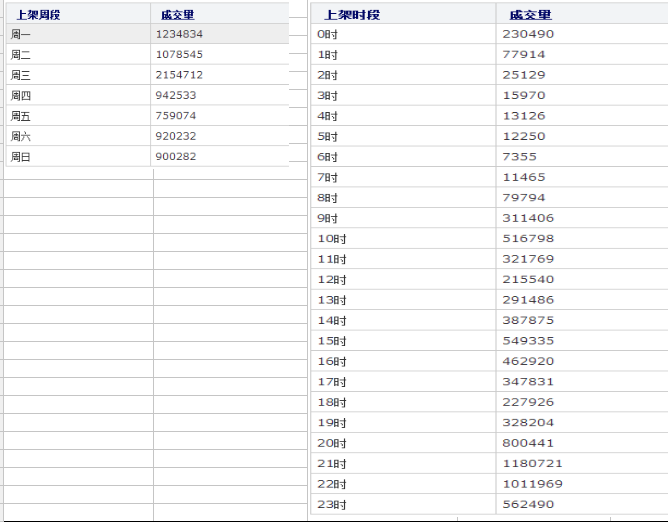Click the 15时 cell

(x=330, y=341)
